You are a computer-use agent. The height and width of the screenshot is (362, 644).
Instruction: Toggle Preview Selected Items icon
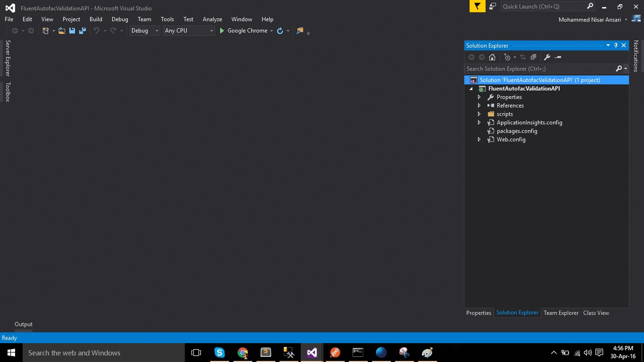pos(558,57)
